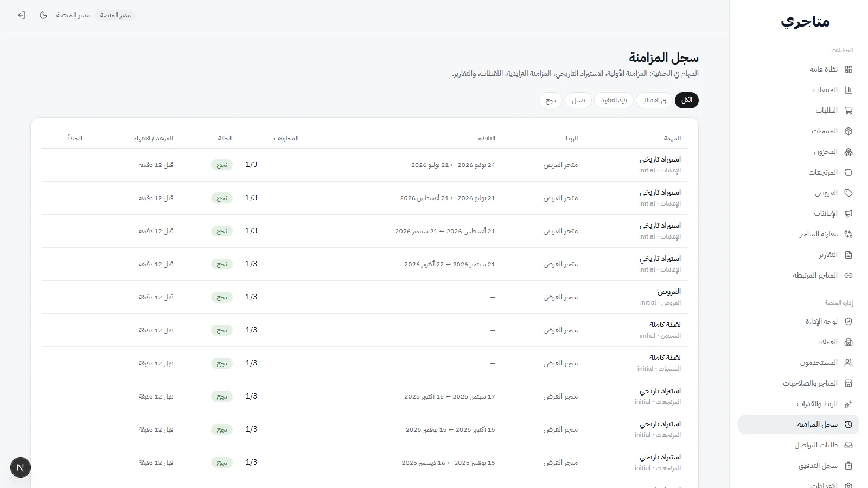Select the الكل filter tab

coord(687,100)
